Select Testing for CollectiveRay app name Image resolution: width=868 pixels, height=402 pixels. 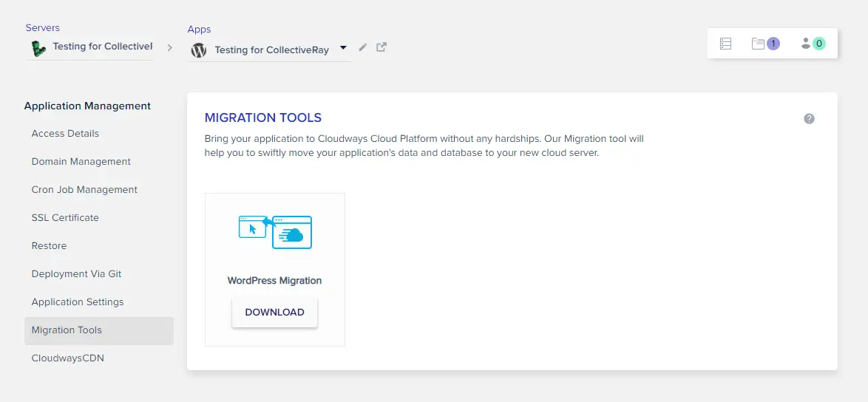tap(272, 50)
